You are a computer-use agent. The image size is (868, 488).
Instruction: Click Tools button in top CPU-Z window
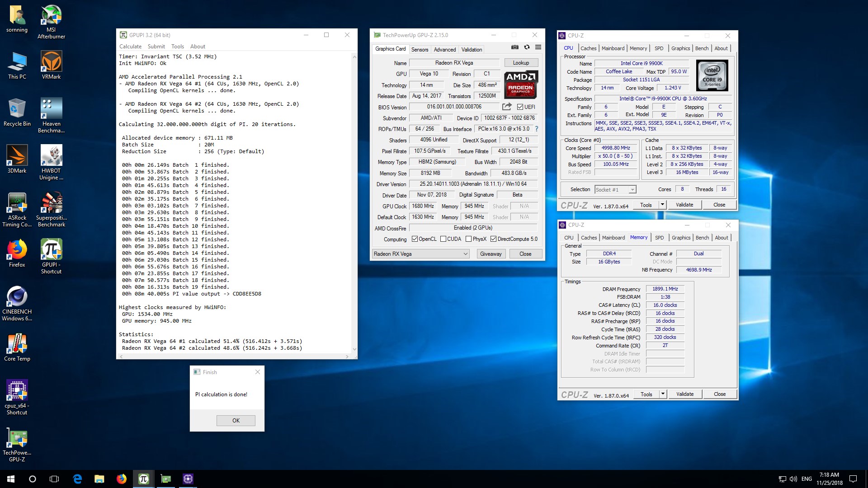(x=646, y=205)
